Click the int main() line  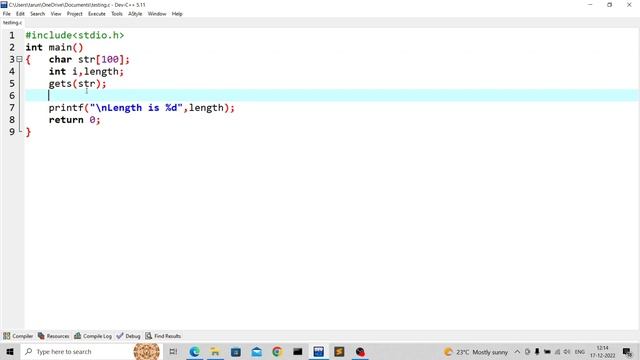54,47
